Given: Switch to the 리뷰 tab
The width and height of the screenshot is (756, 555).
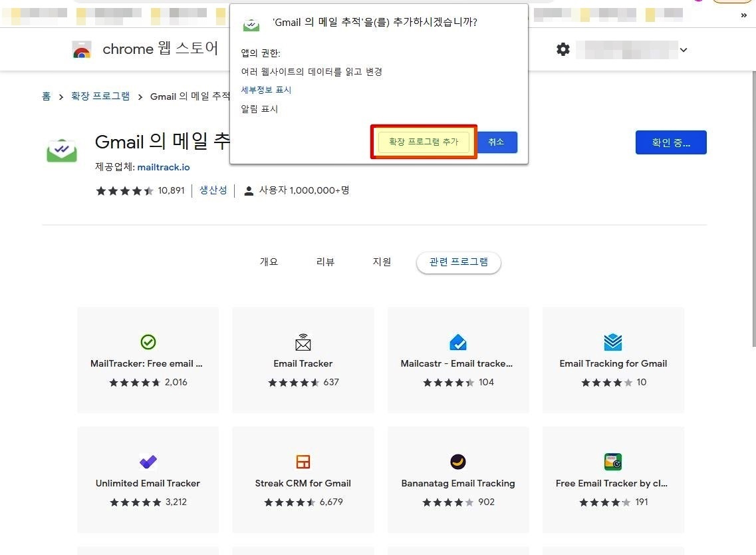Looking at the screenshot, I should click(325, 262).
